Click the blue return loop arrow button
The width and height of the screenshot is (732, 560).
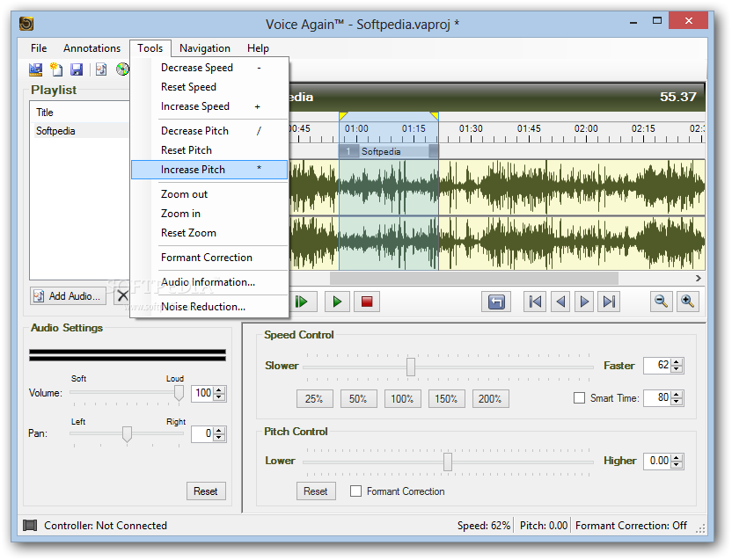[x=496, y=302]
